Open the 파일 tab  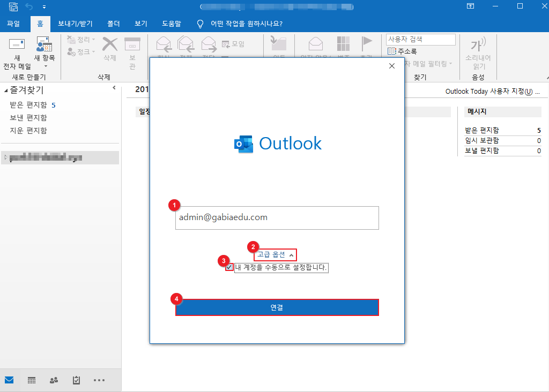coord(13,24)
